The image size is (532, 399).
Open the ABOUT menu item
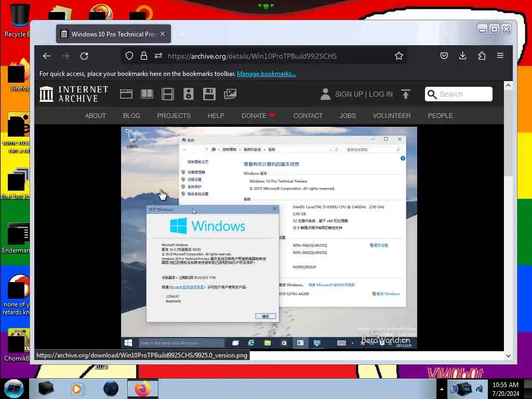[96, 116]
